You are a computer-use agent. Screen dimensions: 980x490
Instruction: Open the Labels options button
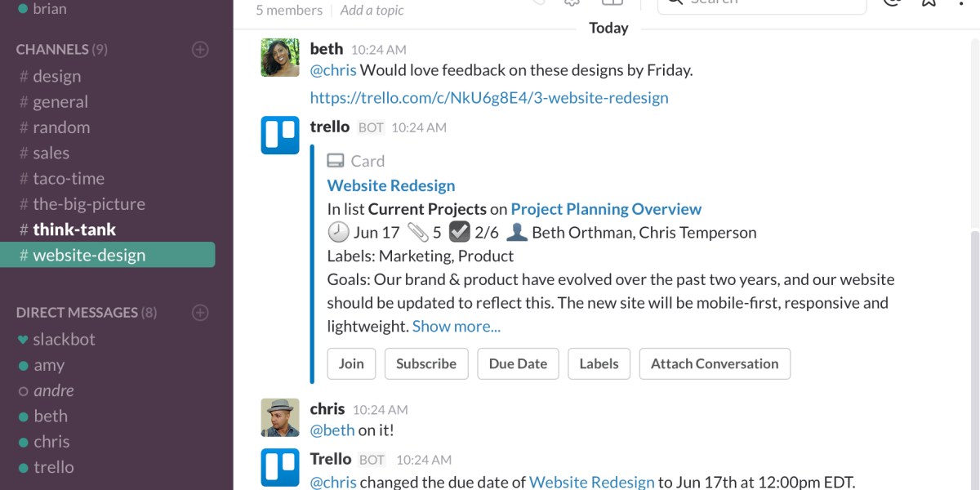pyautogui.click(x=599, y=364)
